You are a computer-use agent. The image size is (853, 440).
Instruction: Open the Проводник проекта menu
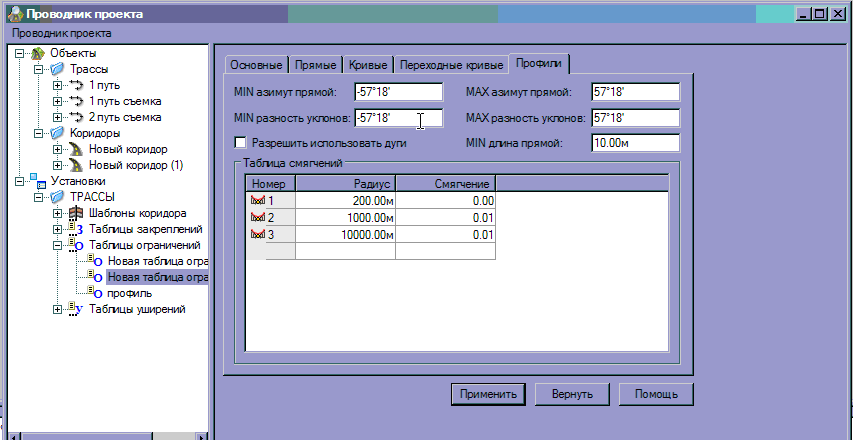[x=61, y=33]
